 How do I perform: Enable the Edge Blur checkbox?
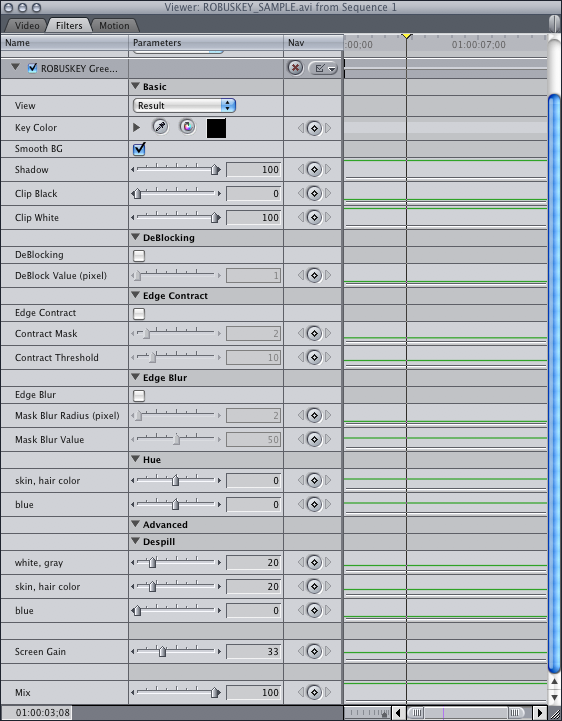pos(139,395)
